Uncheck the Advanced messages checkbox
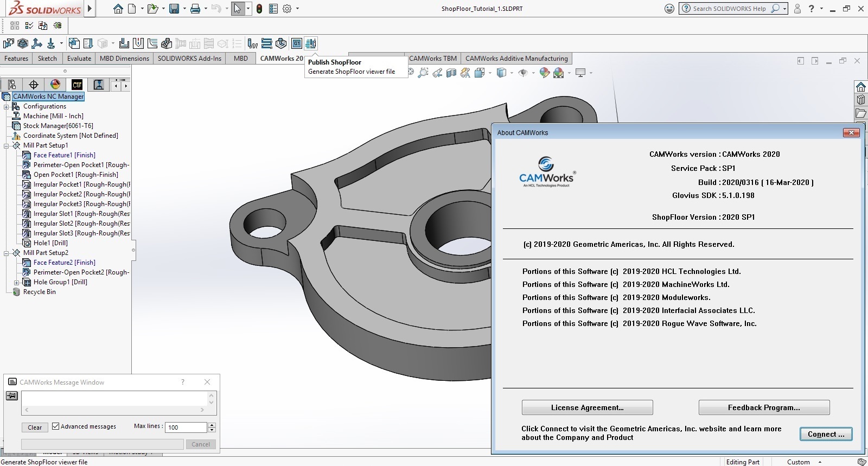This screenshot has width=868, height=466. [x=55, y=426]
